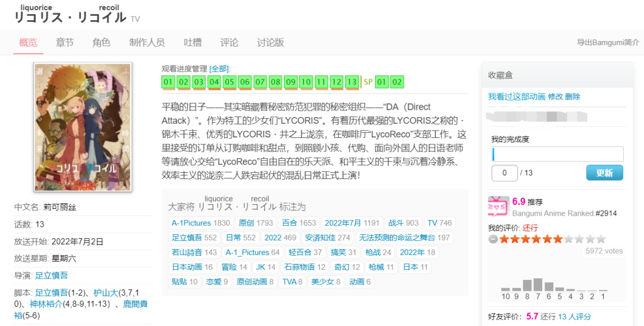The width and height of the screenshot is (644, 326).
Task: Open the 评论 tab
Action: [x=229, y=42]
